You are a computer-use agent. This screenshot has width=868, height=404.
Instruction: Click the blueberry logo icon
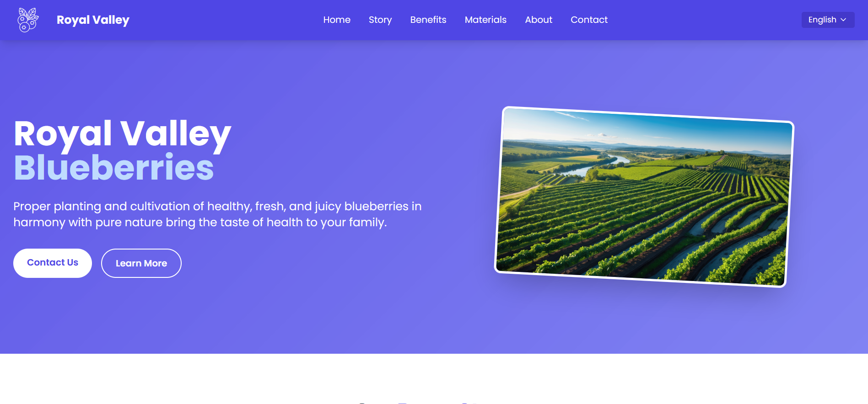28,20
